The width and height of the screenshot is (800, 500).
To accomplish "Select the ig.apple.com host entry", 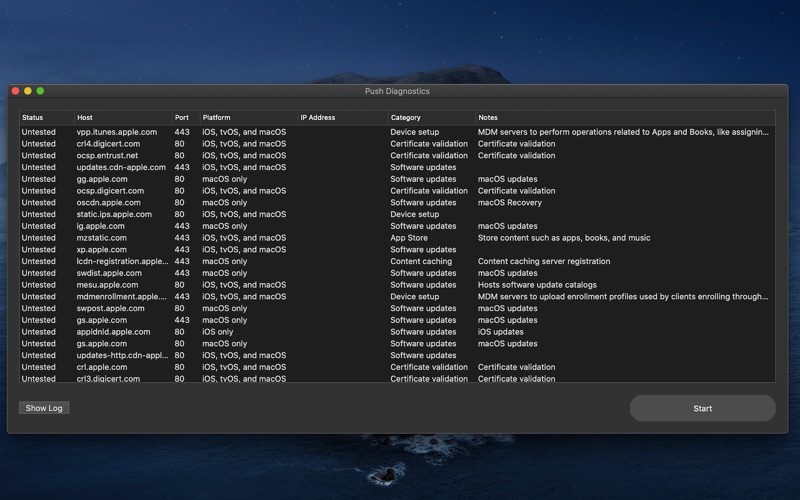I will tap(101, 226).
